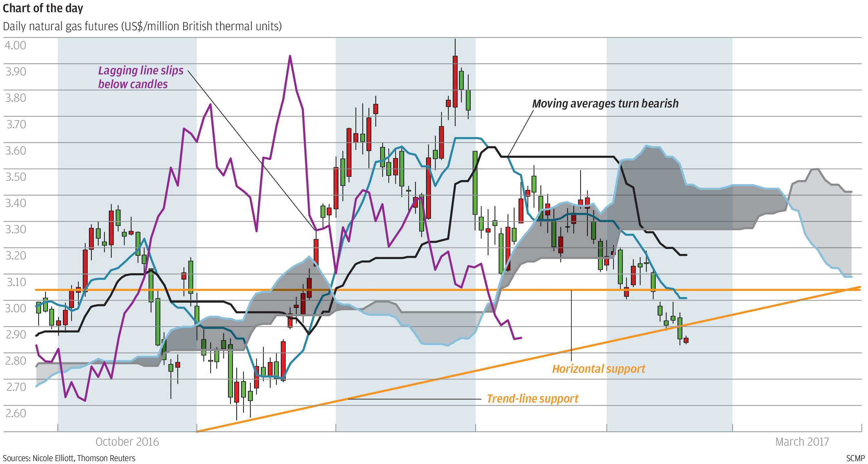Click the 3.00 price axis label

point(15,308)
